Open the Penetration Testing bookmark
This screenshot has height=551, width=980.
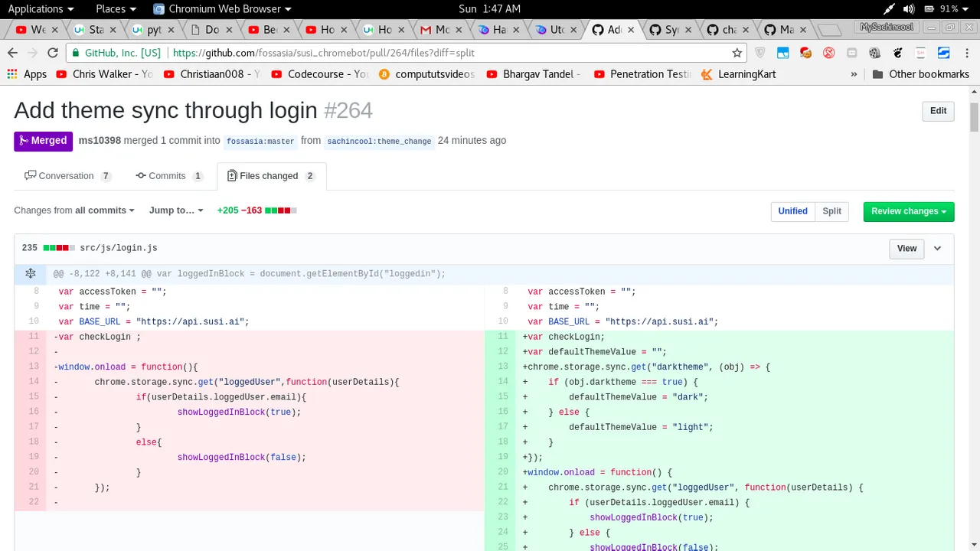642,74
